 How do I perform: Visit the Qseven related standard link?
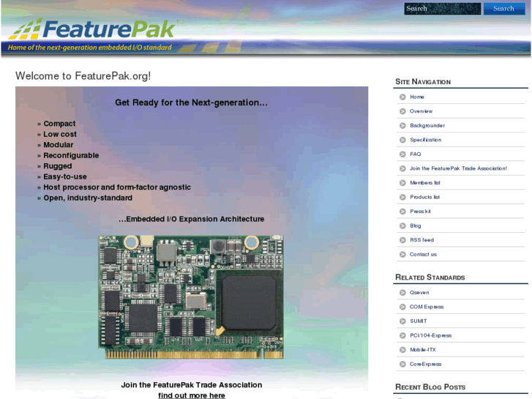(x=419, y=292)
